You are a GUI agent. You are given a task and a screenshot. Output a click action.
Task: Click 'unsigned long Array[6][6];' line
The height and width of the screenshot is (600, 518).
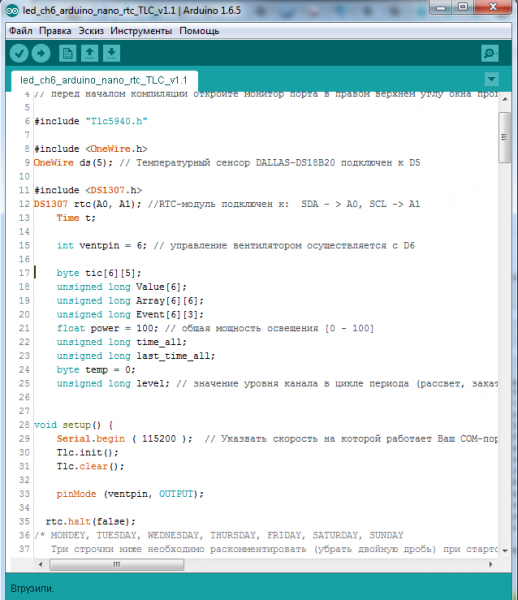click(130, 300)
